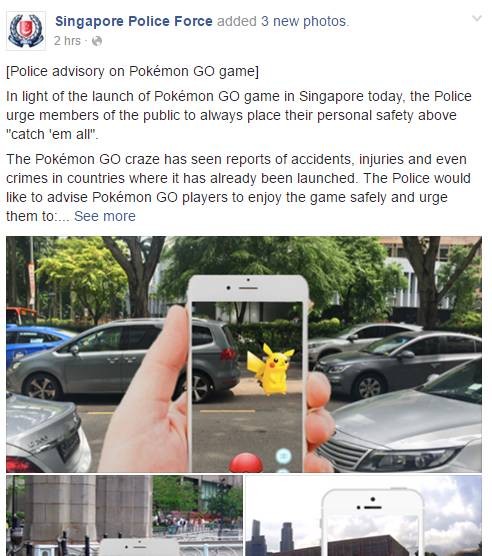Image resolution: width=492 pixels, height=556 pixels.
Task: Open the large Pikachu street photo
Action: [244, 354]
